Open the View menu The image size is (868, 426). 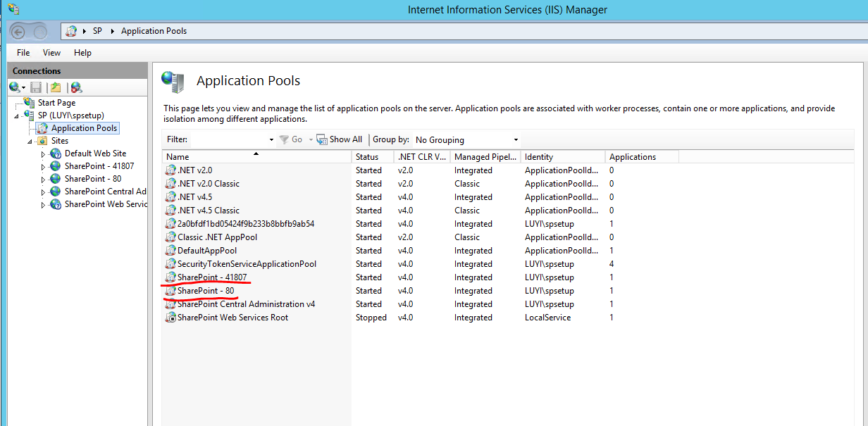[x=51, y=52]
